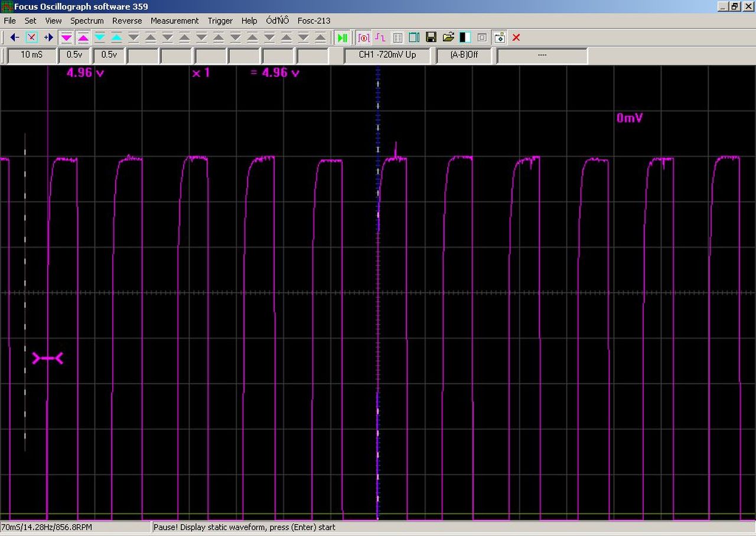This screenshot has height=536, width=756.
Task: Open the Trigger menu
Action: (x=220, y=21)
